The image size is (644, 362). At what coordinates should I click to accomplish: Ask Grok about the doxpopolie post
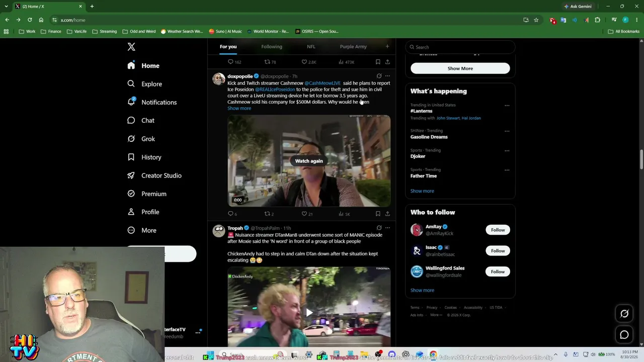379,76
